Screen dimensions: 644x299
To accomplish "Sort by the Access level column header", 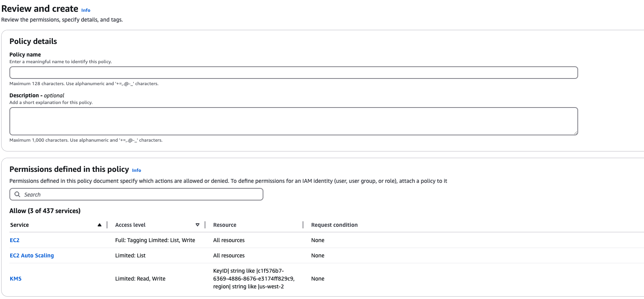I will (130, 225).
